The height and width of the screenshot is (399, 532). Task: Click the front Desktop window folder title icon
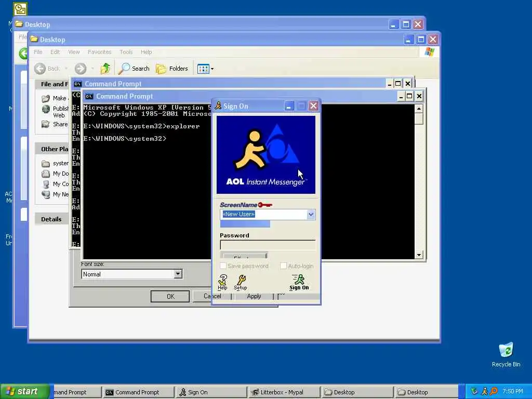tap(34, 39)
